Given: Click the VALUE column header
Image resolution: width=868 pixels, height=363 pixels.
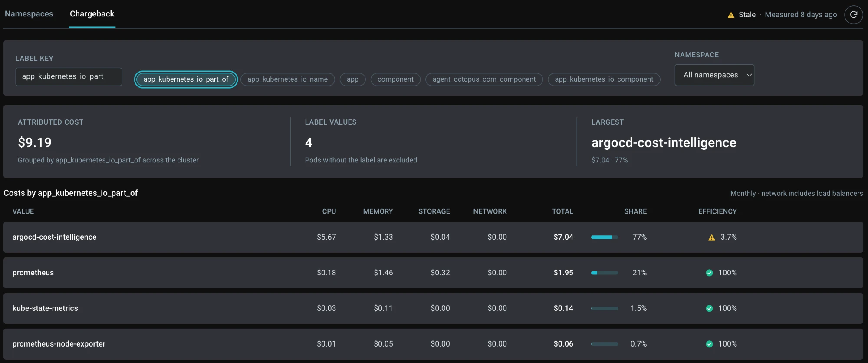Looking at the screenshot, I should [x=23, y=211].
